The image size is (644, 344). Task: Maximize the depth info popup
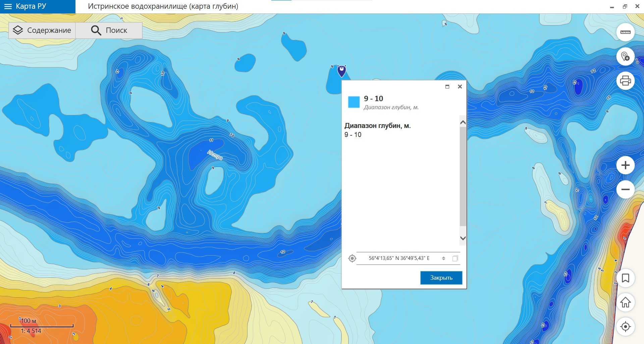tap(447, 87)
